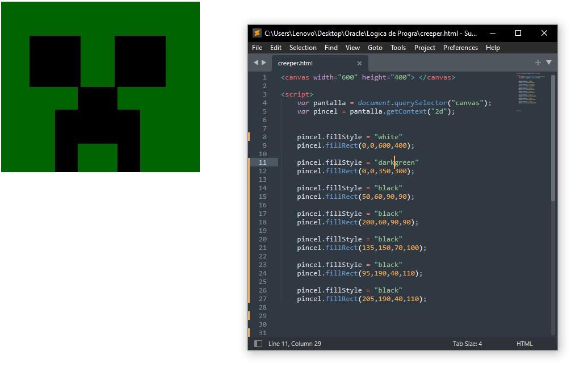588x384 pixels.
Task: Click line number 1 in gutter
Action: 264,77
